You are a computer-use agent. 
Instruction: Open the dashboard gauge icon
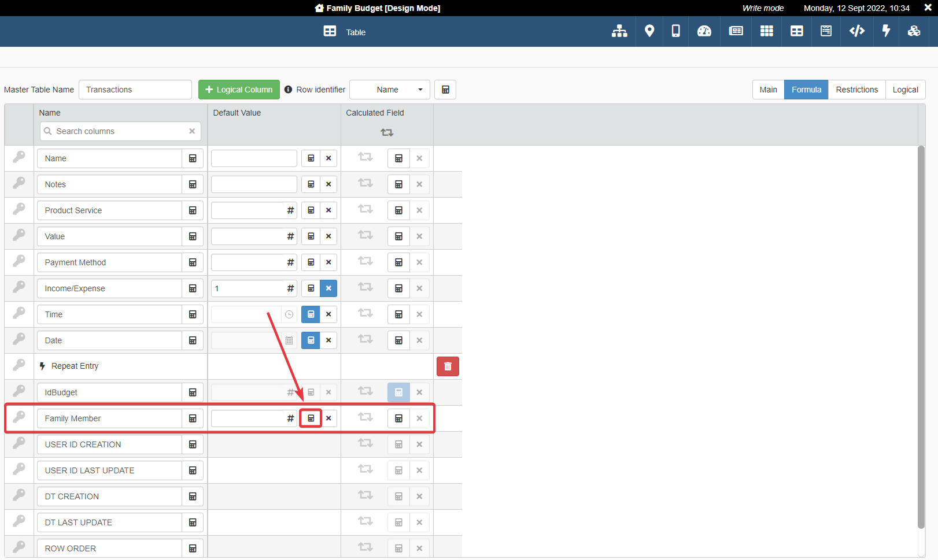click(x=704, y=31)
